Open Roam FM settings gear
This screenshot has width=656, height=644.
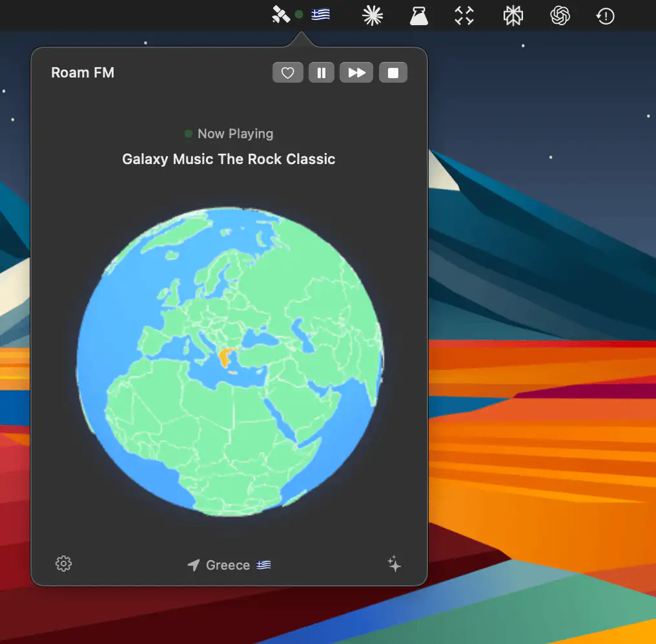tap(63, 564)
